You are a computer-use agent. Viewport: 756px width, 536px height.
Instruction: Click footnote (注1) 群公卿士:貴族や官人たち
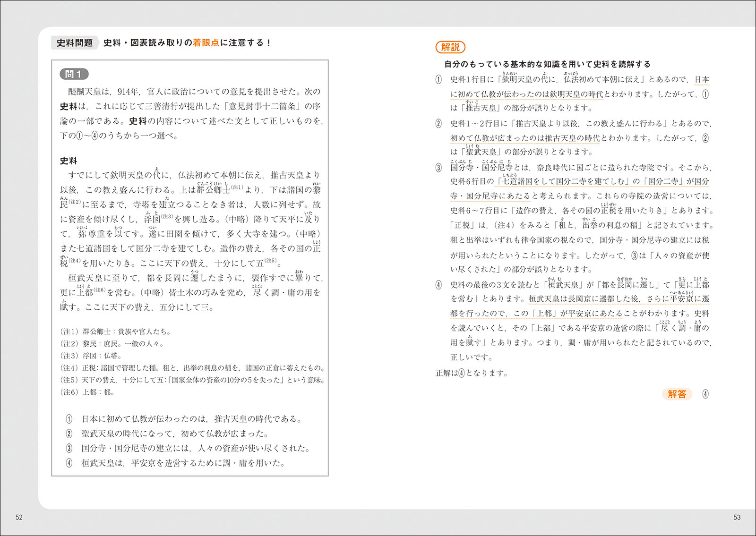coord(116,332)
